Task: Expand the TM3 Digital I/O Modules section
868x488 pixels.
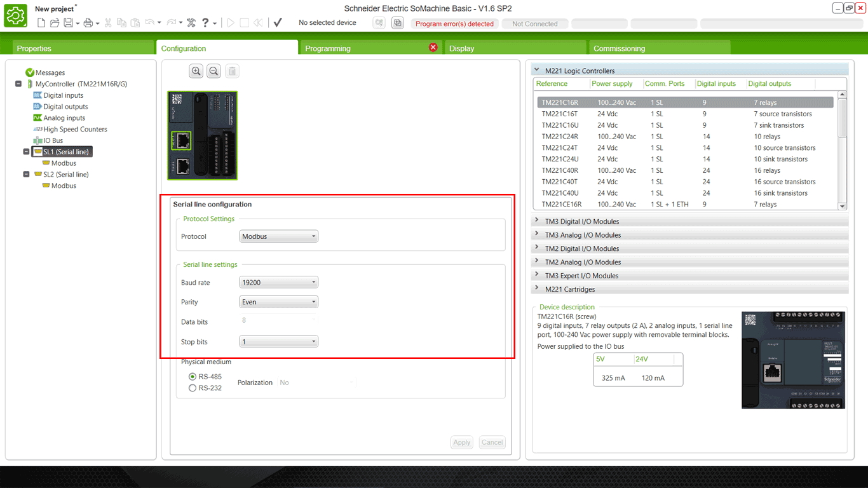Action: click(x=537, y=220)
